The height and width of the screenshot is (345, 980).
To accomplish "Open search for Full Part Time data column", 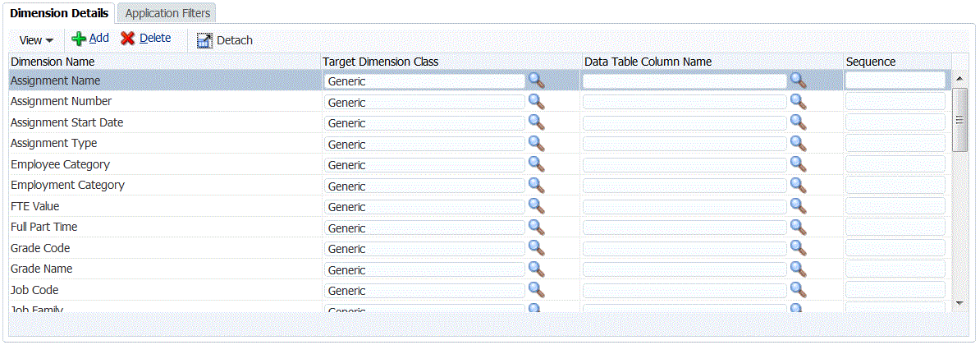I will coord(798,227).
